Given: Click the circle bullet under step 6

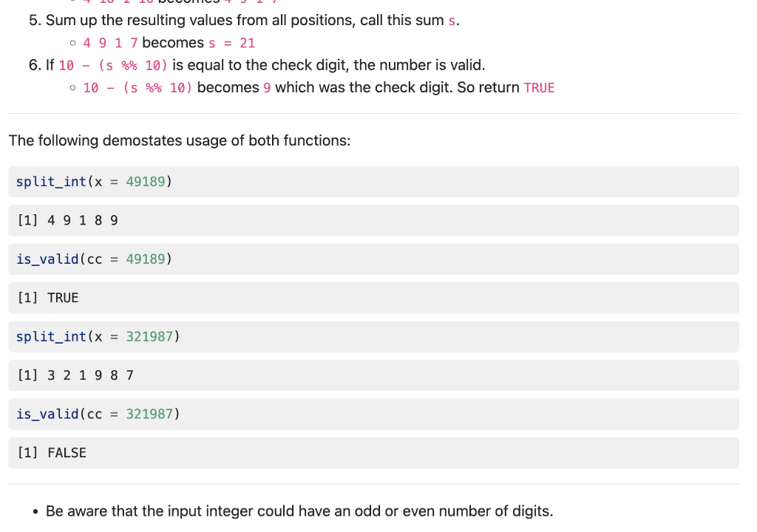Looking at the screenshot, I should click(x=72, y=87).
